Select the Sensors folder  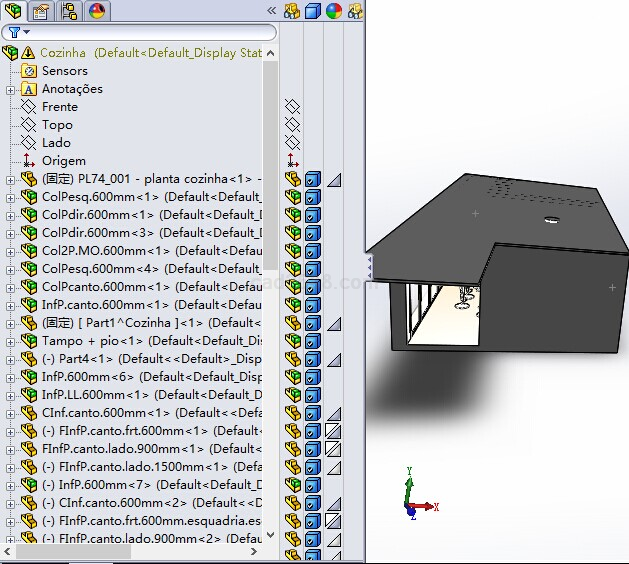(64, 71)
